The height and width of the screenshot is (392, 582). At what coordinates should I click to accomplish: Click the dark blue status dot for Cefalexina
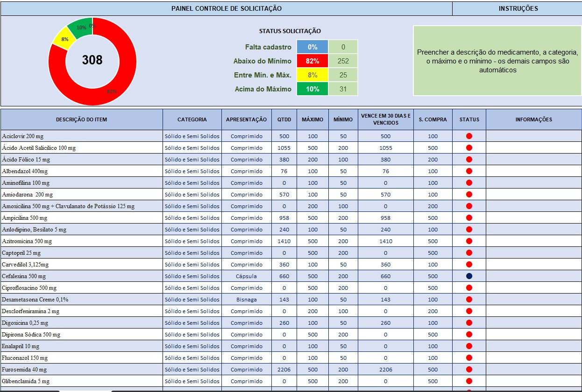point(469,276)
